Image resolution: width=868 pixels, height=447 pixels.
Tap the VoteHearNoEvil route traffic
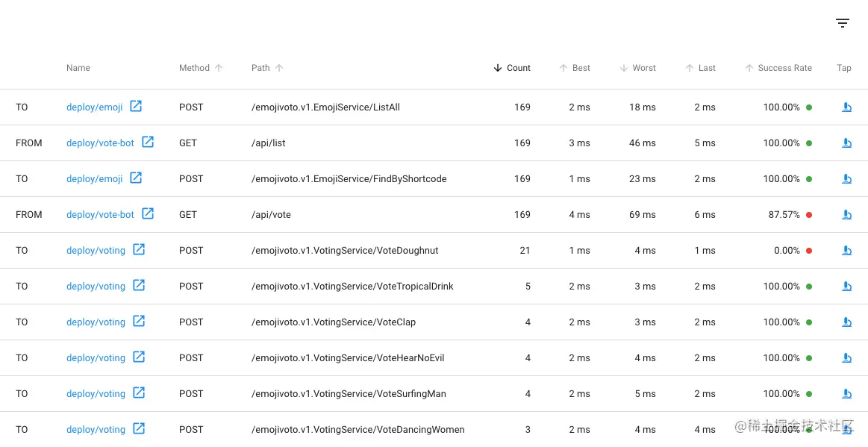pos(846,358)
